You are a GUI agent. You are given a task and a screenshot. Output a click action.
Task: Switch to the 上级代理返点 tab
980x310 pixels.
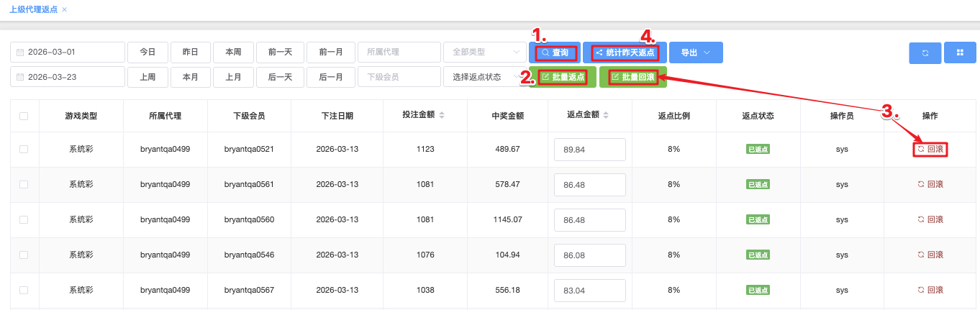point(33,9)
